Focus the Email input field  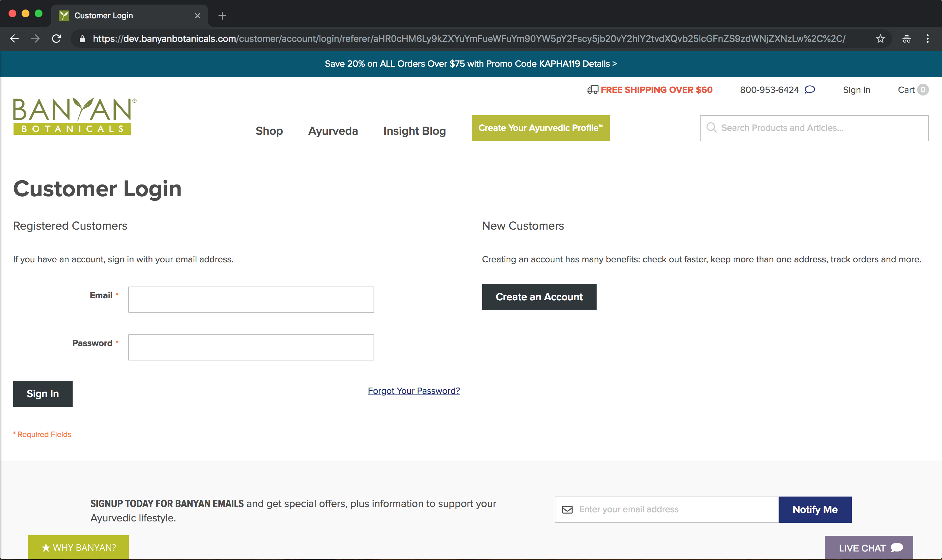[x=251, y=300]
